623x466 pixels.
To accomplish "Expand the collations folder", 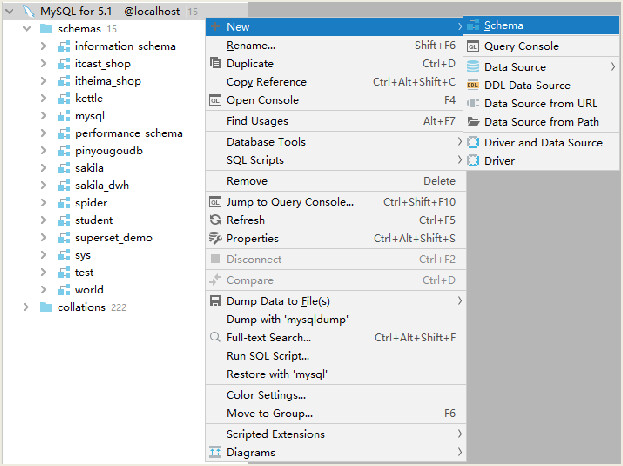I will (x=27, y=307).
